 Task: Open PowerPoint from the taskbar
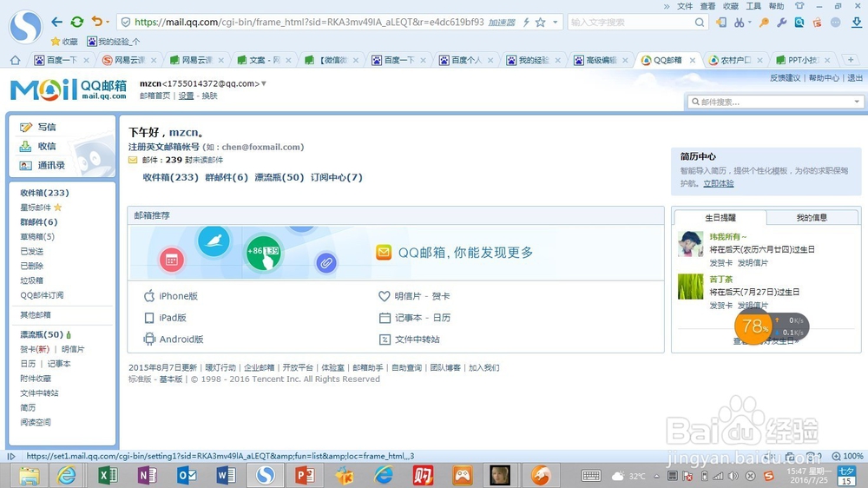pyautogui.click(x=305, y=475)
